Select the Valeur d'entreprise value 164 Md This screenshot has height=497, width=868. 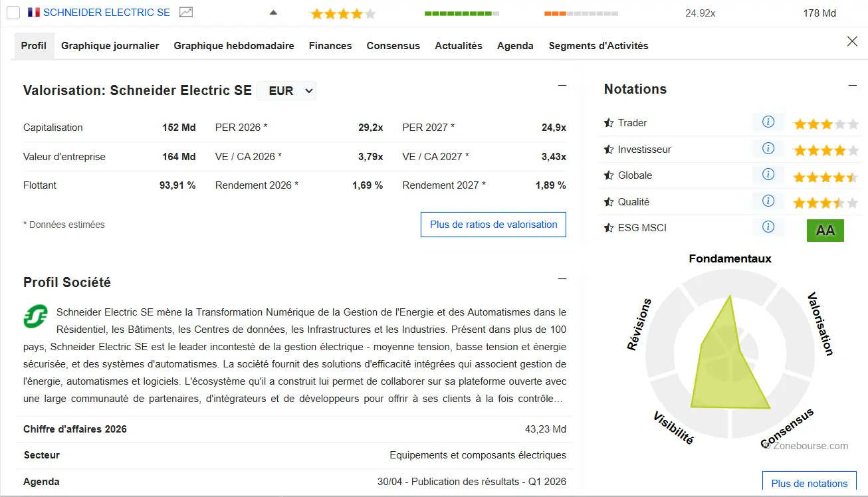click(179, 157)
